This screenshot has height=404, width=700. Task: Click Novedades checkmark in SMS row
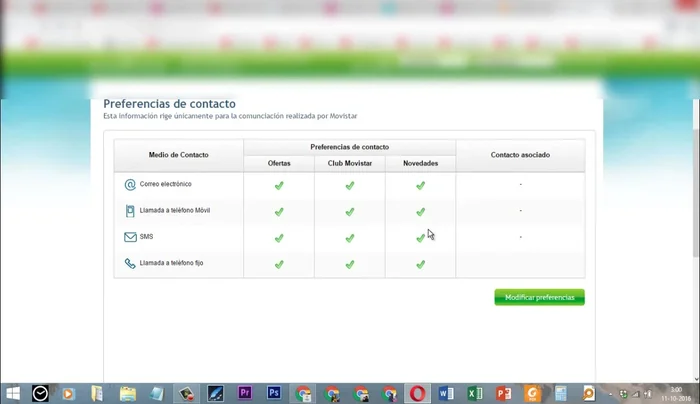pos(421,238)
